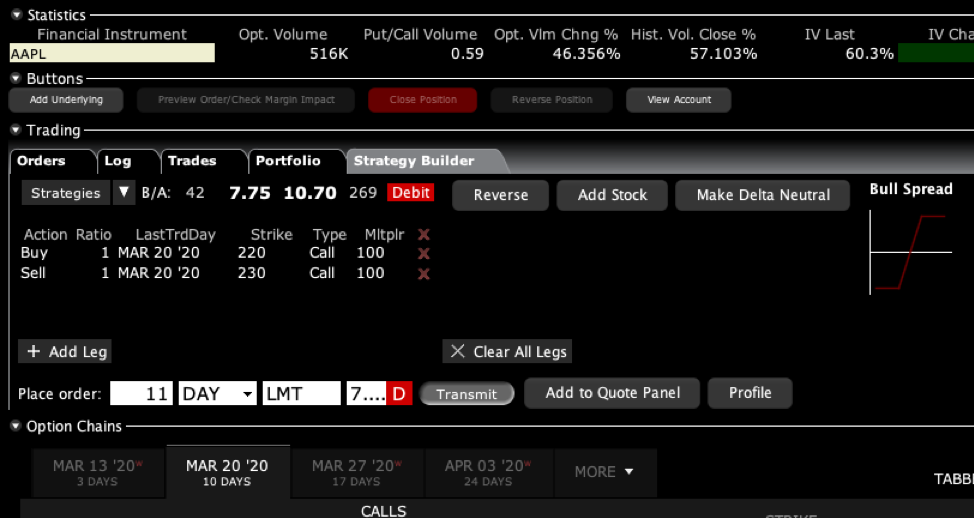Remove the Sell 230 Call leg
974x518 pixels.
[x=424, y=273]
